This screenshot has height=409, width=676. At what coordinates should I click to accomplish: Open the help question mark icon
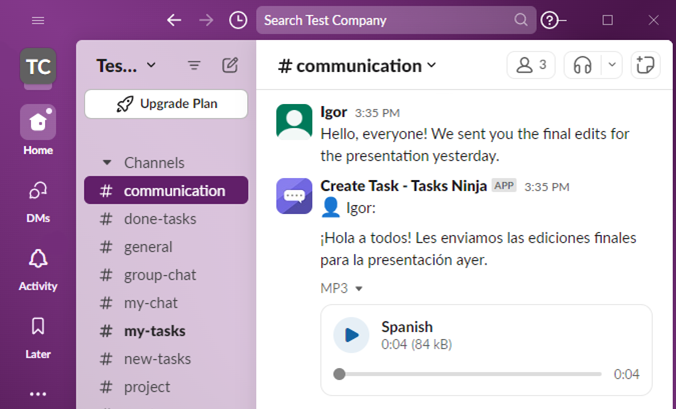[549, 20]
